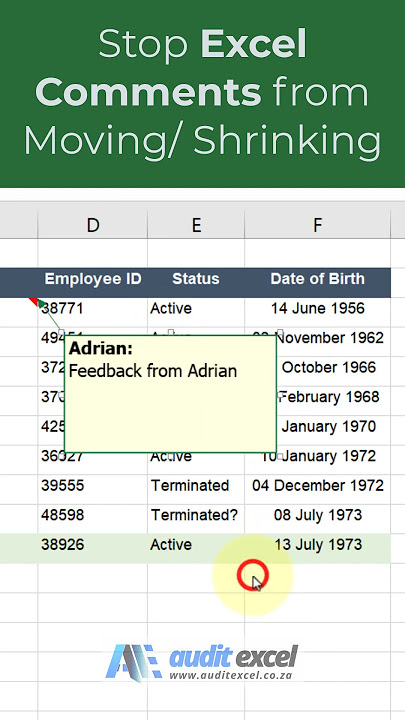This screenshot has height=720, width=405.
Task: Click the comment box top-left resize handle
Action: (x=62, y=332)
